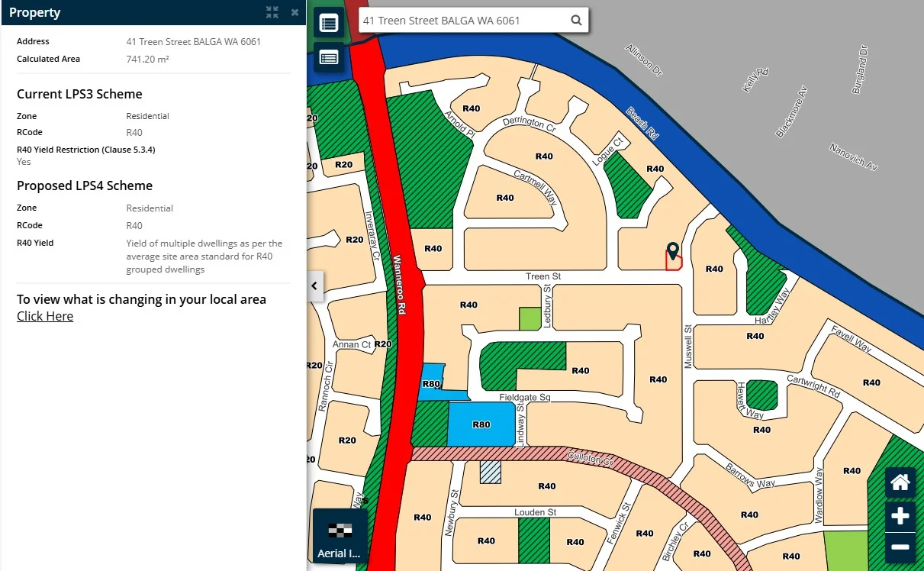Follow the Click Here link

click(45, 316)
